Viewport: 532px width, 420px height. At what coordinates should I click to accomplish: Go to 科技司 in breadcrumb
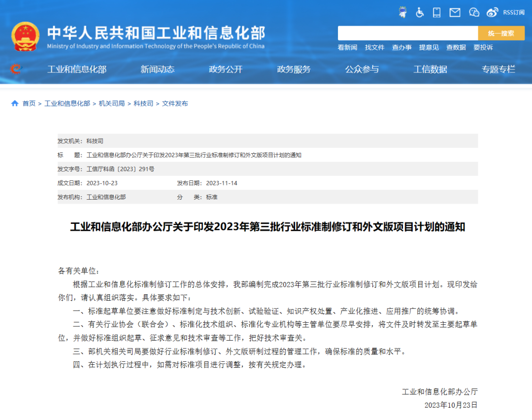143,104
